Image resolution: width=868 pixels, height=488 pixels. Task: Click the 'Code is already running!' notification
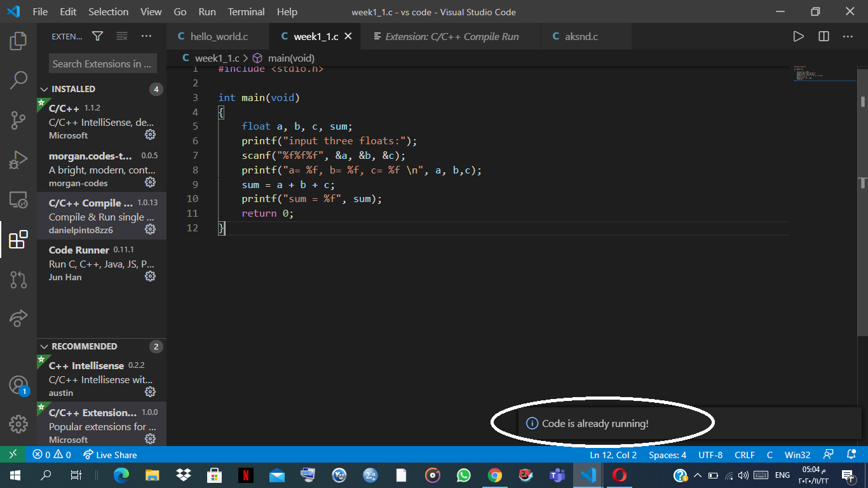(690, 423)
